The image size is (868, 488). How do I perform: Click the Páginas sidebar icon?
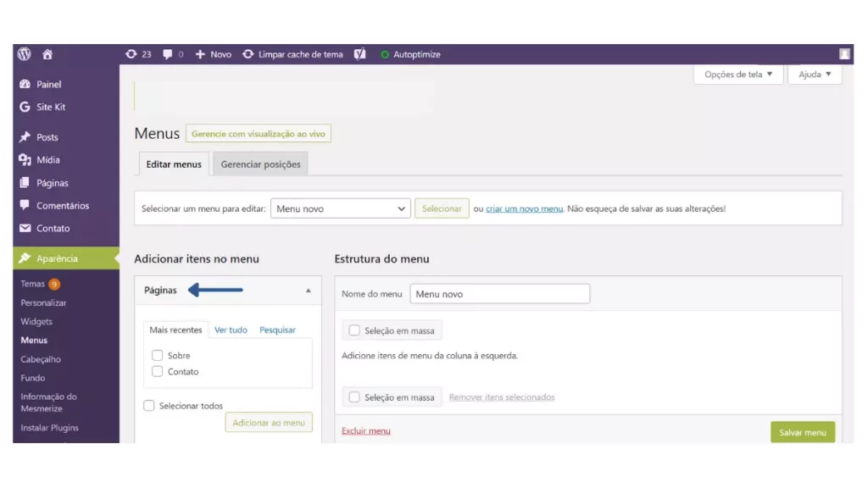click(25, 183)
